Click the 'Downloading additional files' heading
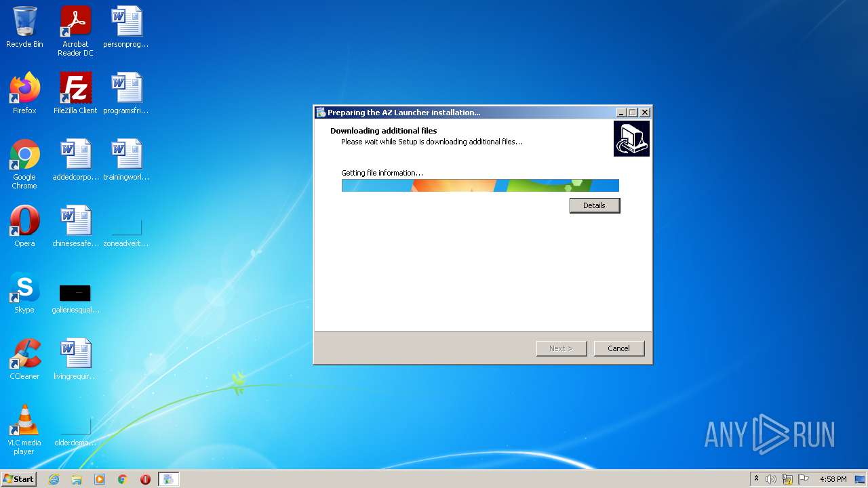The height and width of the screenshot is (488, 868). 384,131
